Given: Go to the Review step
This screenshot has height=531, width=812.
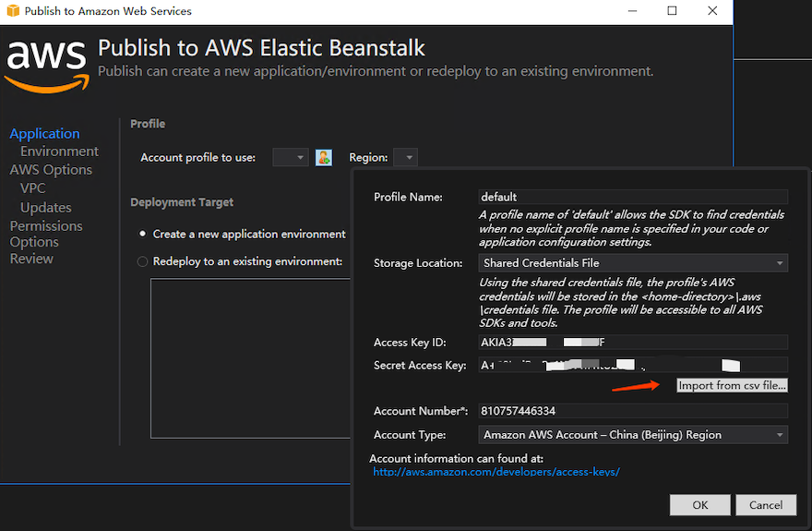Looking at the screenshot, I should [x=31, y=259].
